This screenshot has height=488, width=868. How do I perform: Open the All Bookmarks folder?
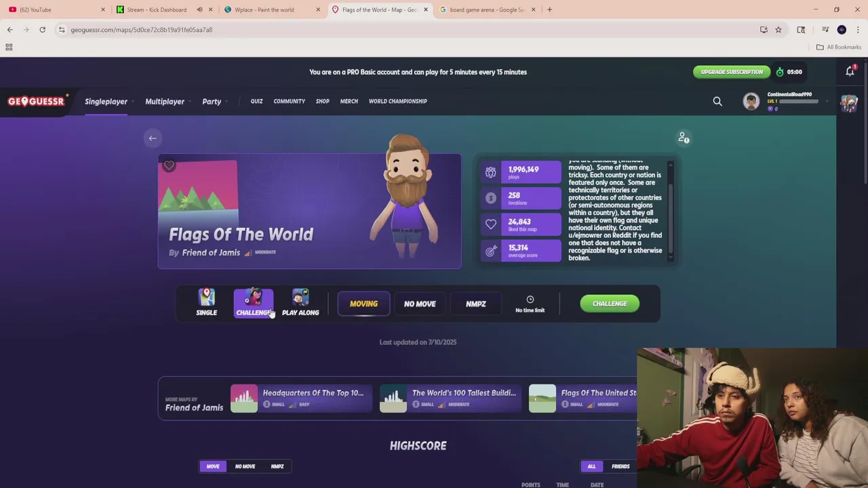coord(839,47)
